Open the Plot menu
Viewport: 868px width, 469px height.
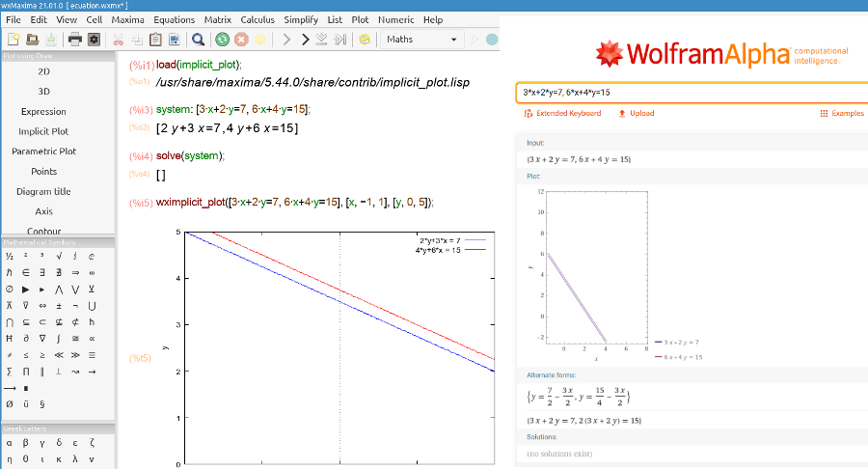360,20
